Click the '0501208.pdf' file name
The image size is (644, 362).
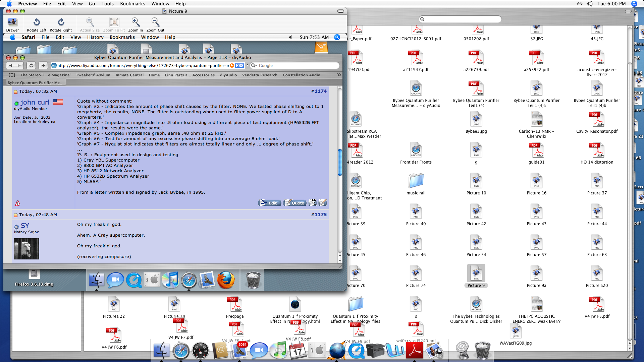(476, 39)
